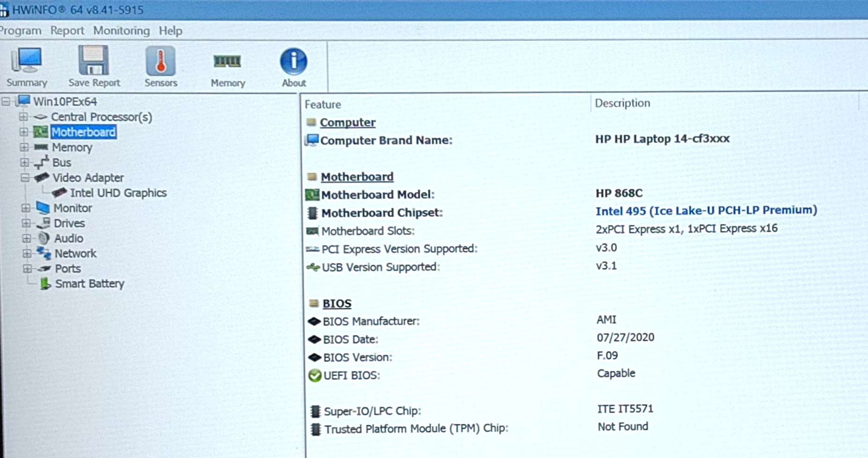Click the 'HP 868C' motherboard model value

[619, 193]
